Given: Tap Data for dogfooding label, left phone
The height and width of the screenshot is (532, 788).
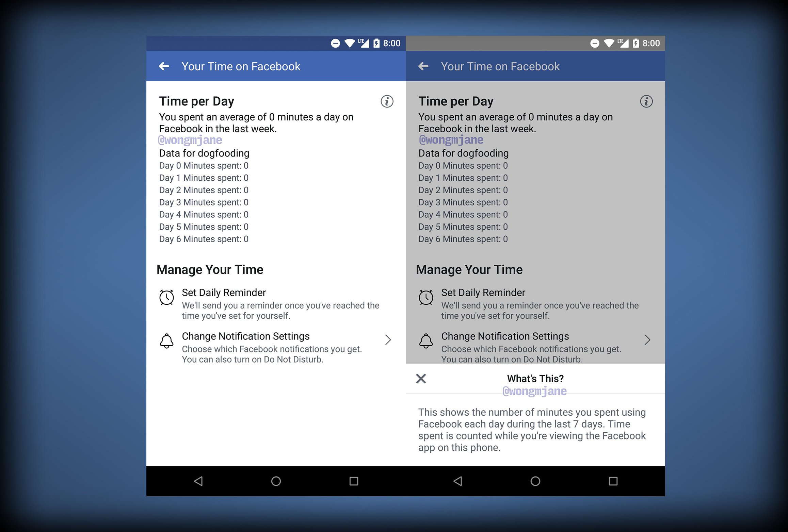Looking at the screenshot, I should click(x=204, y=153).
